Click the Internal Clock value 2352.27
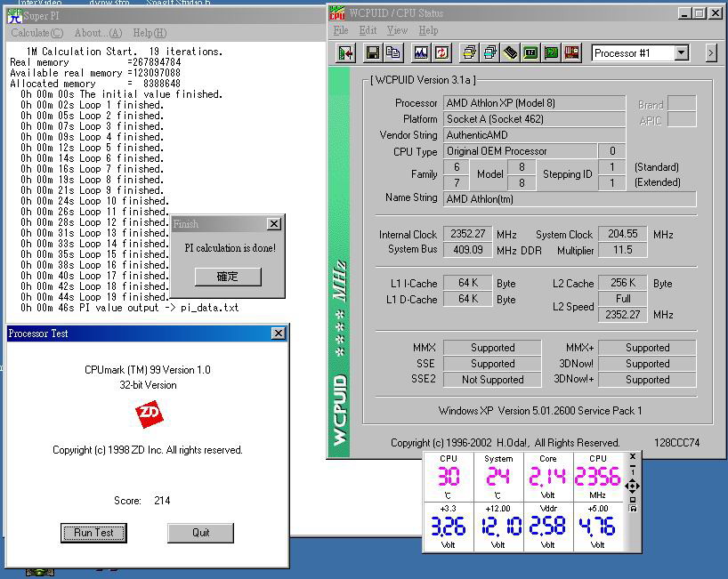728x579 pixels. [467, 234]
